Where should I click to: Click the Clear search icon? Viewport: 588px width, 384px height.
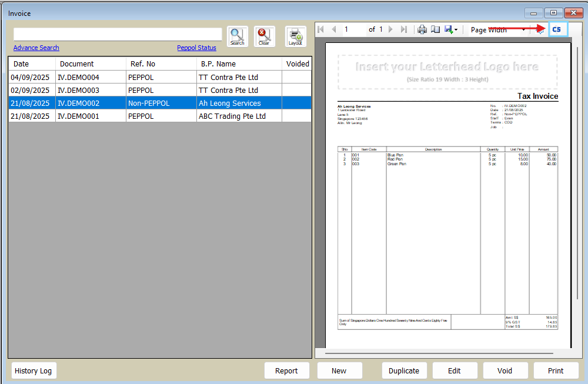click(x=264, y=36)
